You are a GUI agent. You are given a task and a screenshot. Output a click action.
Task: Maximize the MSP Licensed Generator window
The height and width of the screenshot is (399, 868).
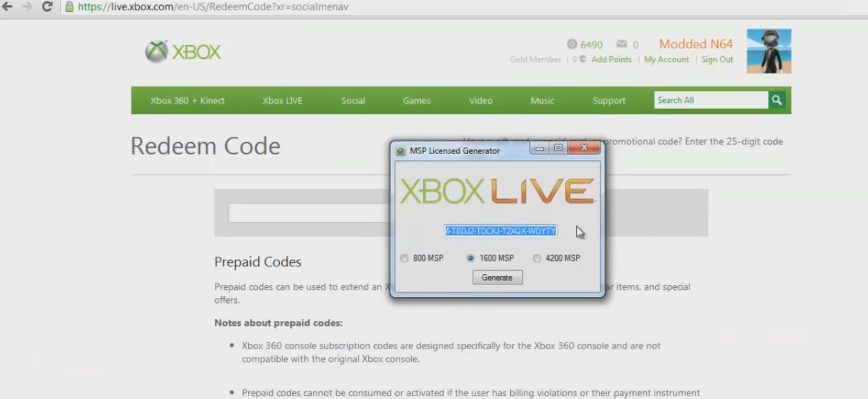point(558,148)
